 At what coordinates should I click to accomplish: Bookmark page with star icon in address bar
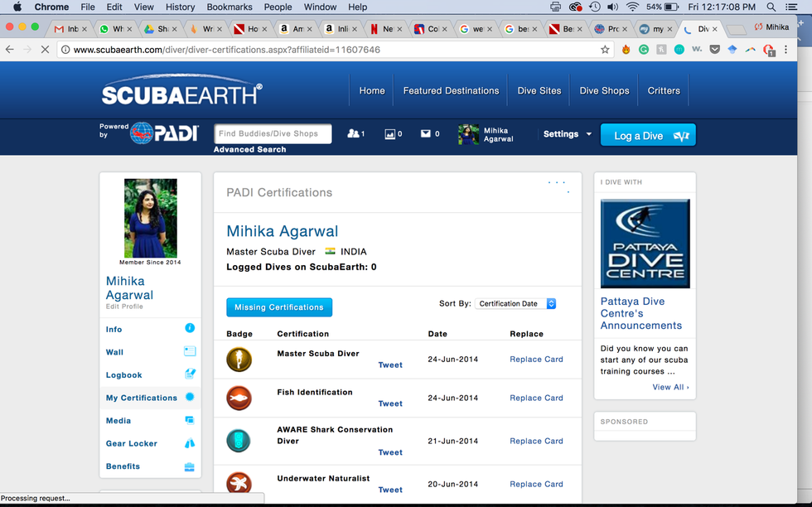pos(605,50)
